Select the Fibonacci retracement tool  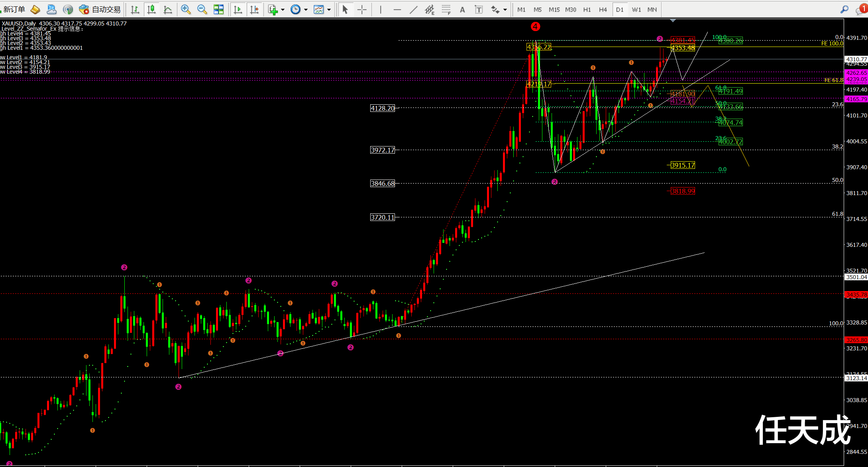pyautogui.click(x=446, y=10)
